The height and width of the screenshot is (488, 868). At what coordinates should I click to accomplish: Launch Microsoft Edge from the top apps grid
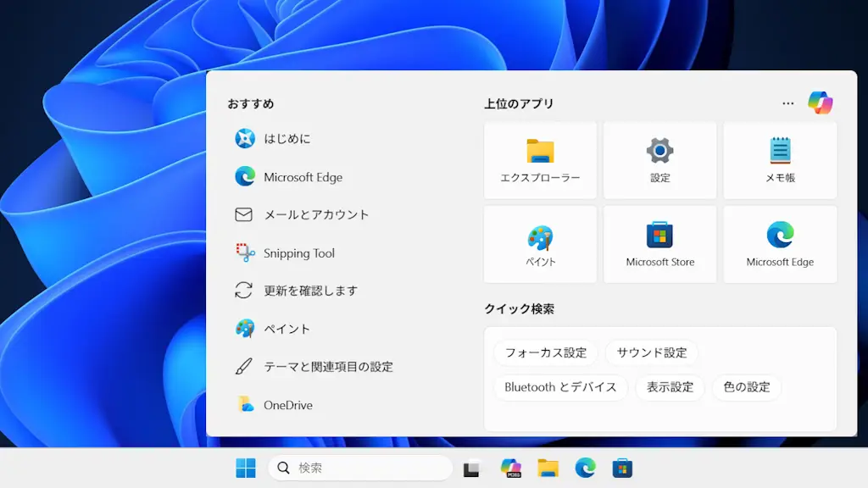point(779,244)
